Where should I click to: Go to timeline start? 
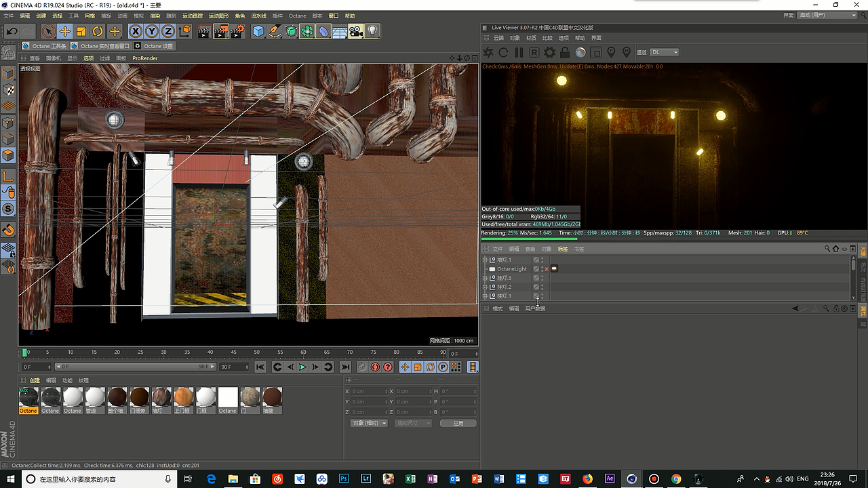260,367
